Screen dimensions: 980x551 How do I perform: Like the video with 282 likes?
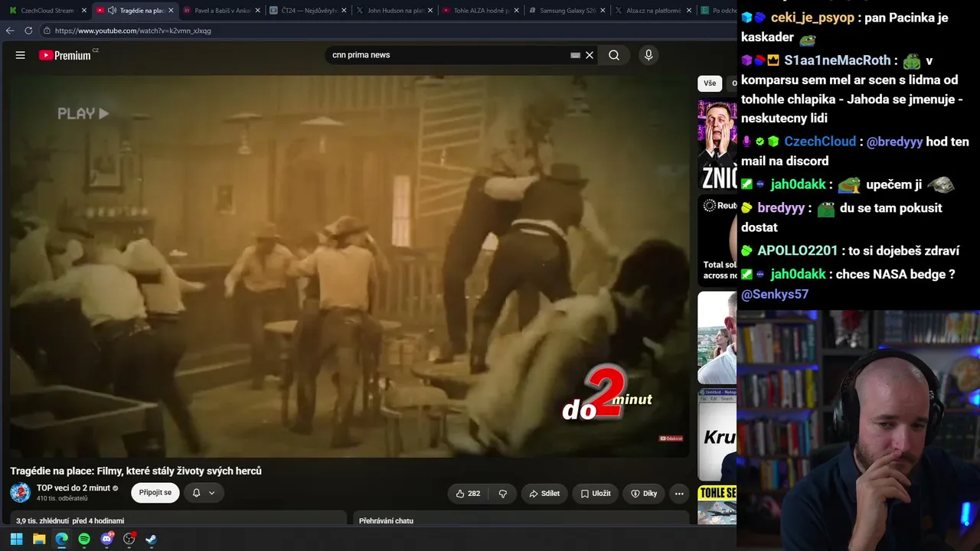pyautogui.click(x=468, y=494)
